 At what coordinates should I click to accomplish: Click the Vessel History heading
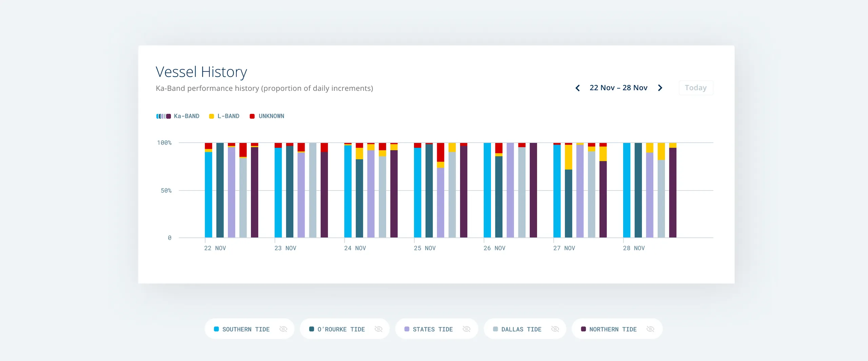point(201,71)
